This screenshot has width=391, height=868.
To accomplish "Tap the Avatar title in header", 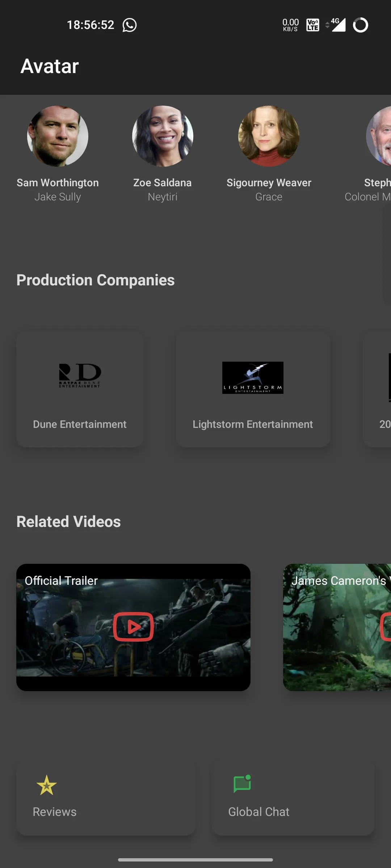I will [50, 66].
